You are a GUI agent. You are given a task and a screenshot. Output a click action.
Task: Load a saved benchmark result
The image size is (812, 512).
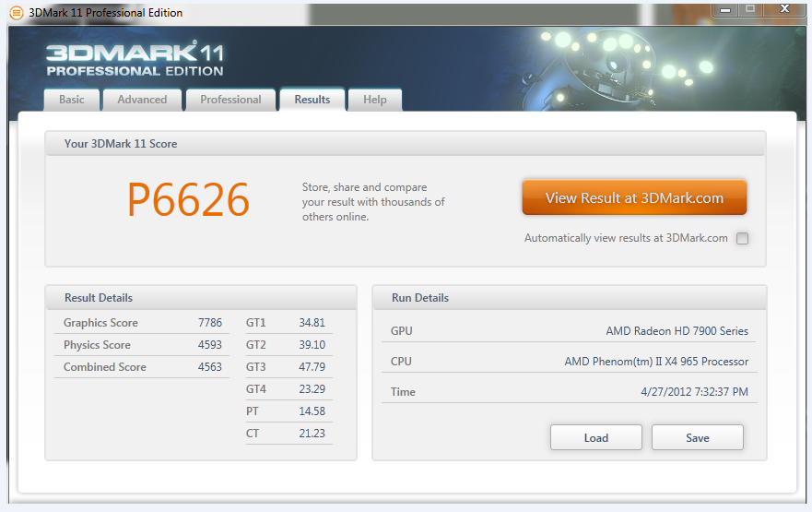(x=596, y=438)
